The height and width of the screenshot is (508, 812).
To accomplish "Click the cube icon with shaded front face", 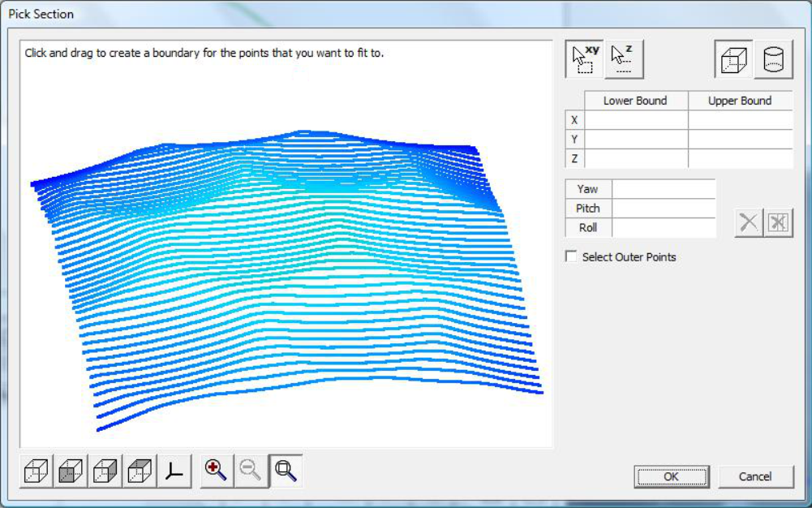I will point(71,471).
